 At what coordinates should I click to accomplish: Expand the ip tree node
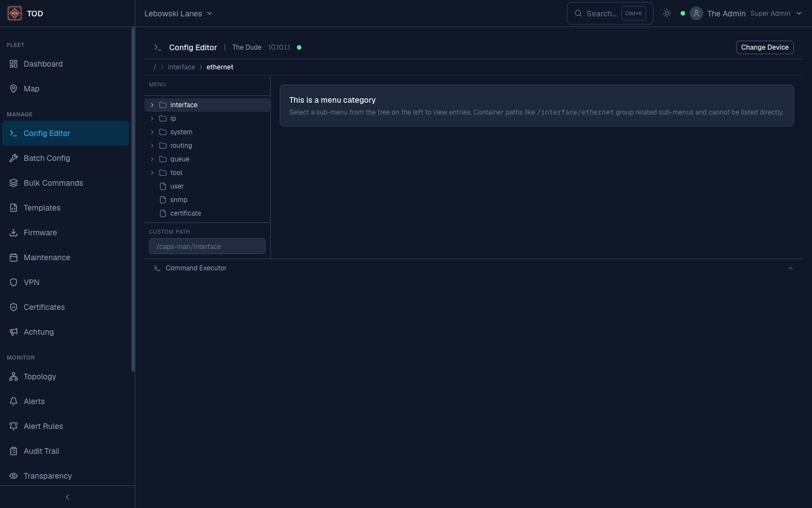[x=152, y=119]
